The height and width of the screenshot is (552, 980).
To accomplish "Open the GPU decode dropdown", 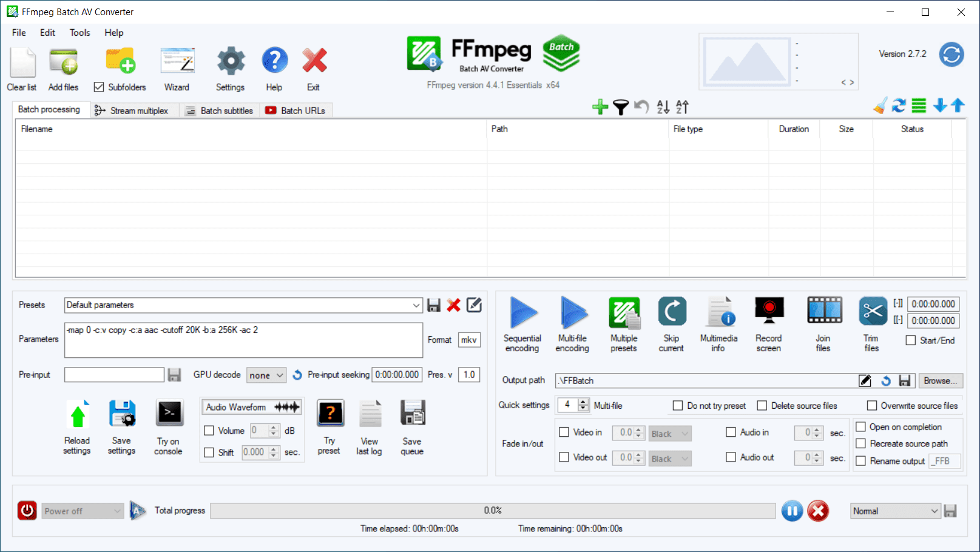I will (x=266, y=375).
